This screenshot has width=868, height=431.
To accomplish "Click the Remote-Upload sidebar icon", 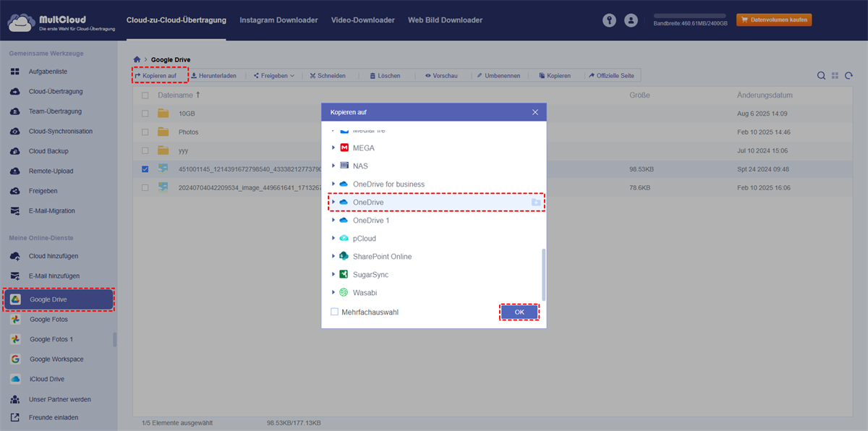I will [15, 171].
